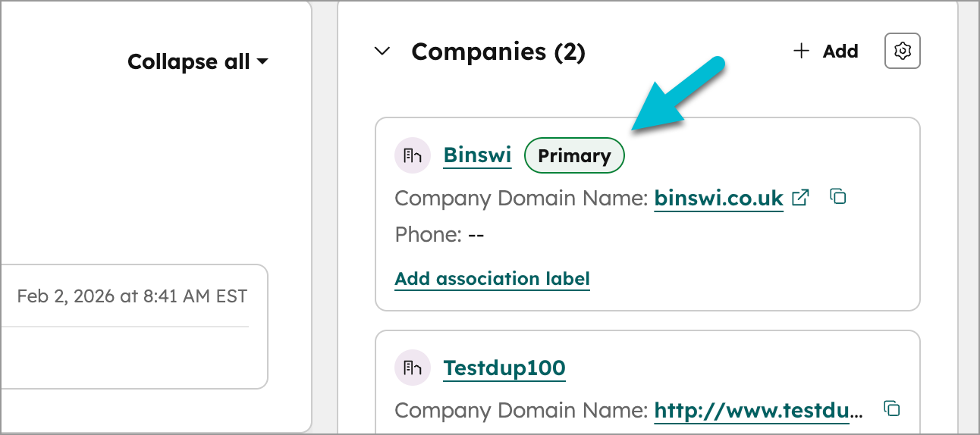980x435 pixels.
Task: Open the Binswi company record
Action: (477, 155)
